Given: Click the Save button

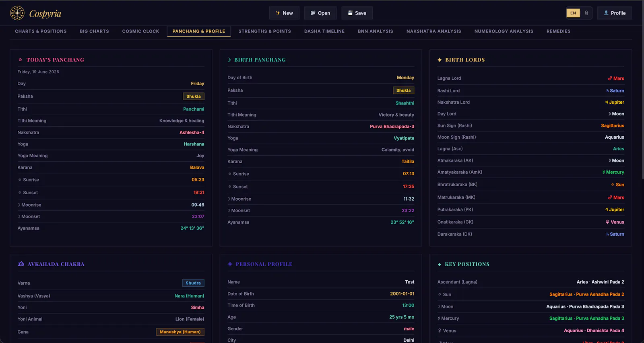Looking at the screenshot, I should pyautogui.click(x=357, y=13).
